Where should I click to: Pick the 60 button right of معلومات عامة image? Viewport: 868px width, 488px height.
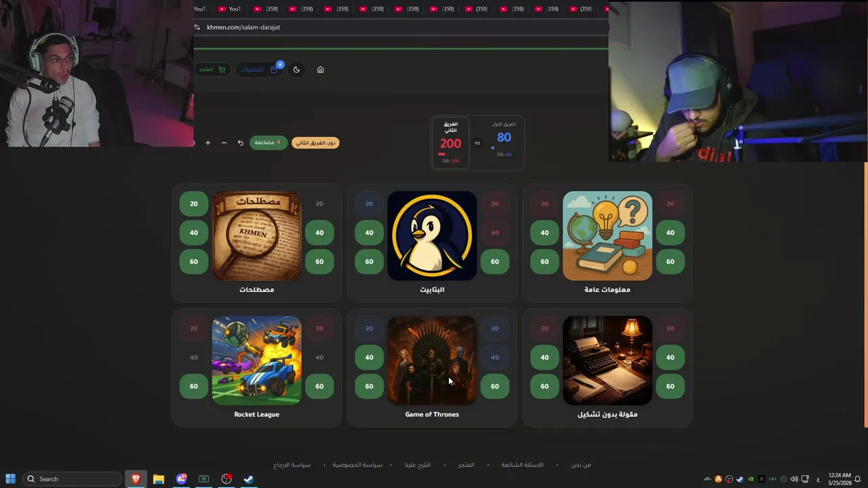[x=670, y=262]
